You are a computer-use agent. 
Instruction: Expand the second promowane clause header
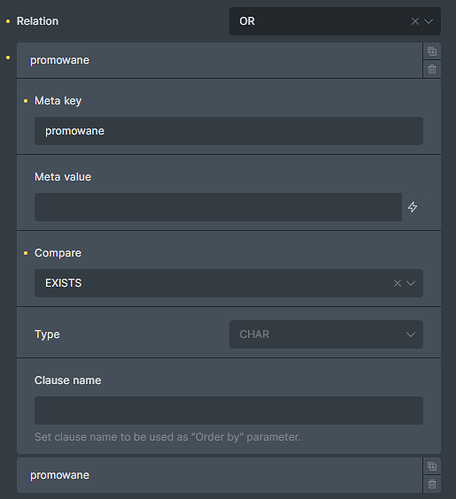[219, 475]
